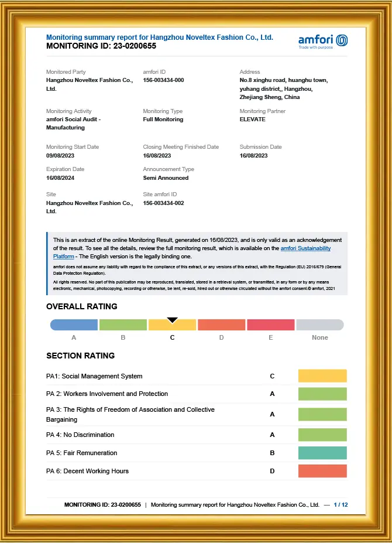The height and width of the screenshot is (543, 392).
Task: Click the black rating pointer triangle
Action: (x=172, y=320)
